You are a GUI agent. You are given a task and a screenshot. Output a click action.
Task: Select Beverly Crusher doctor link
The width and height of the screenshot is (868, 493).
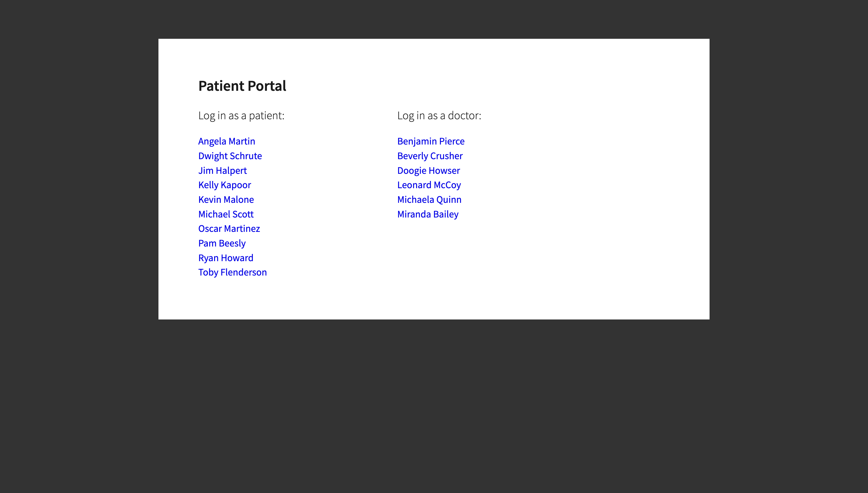coord(430,156)
